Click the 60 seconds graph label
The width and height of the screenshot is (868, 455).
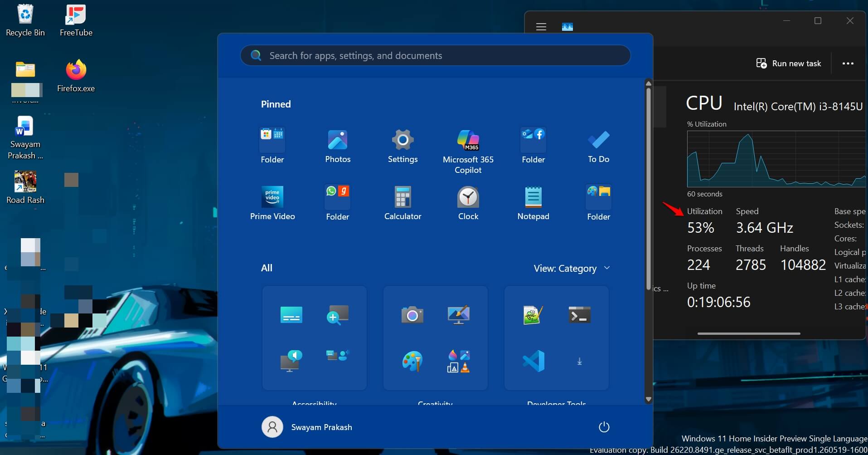click(704, 194)
